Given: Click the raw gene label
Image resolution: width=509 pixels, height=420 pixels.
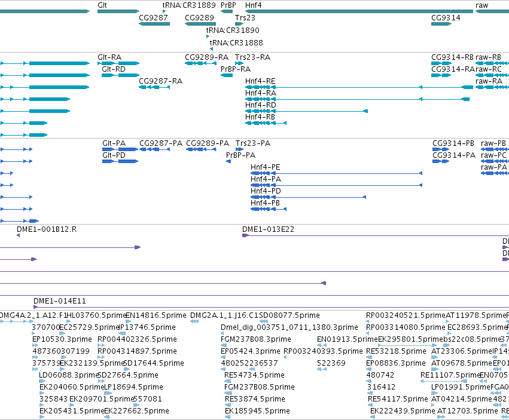Looking at the screenshot, I should [x=481, y=5].
